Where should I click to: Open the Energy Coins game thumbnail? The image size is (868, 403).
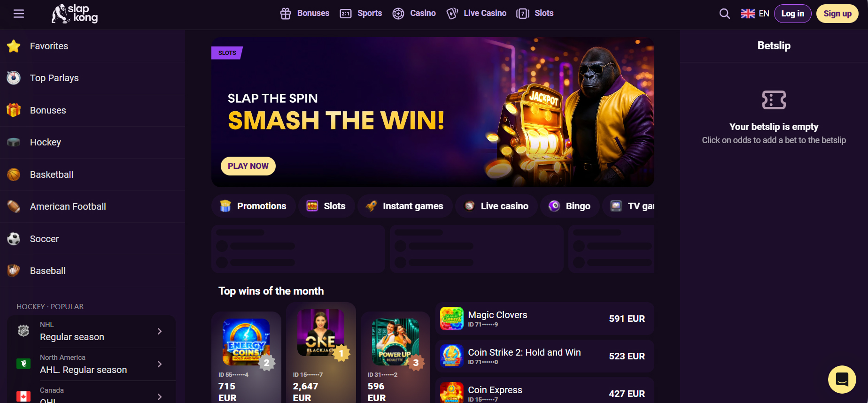point(246,342)
